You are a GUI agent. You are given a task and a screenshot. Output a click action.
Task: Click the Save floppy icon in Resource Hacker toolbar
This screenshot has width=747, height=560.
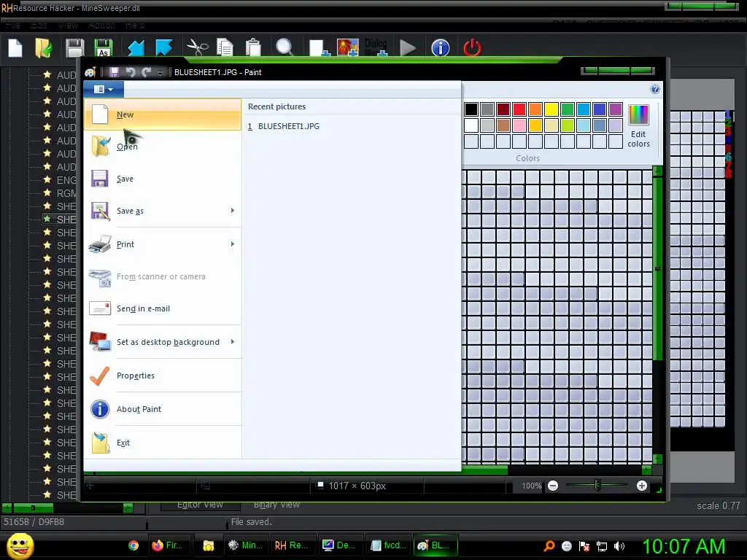[x=75, y=48]
